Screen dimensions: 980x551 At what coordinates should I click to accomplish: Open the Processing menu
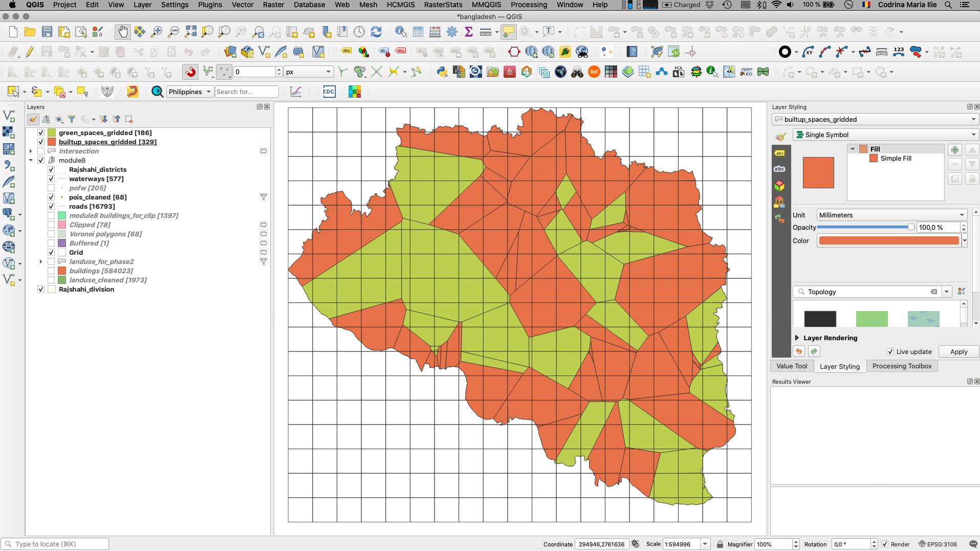[x=529, y=5]
